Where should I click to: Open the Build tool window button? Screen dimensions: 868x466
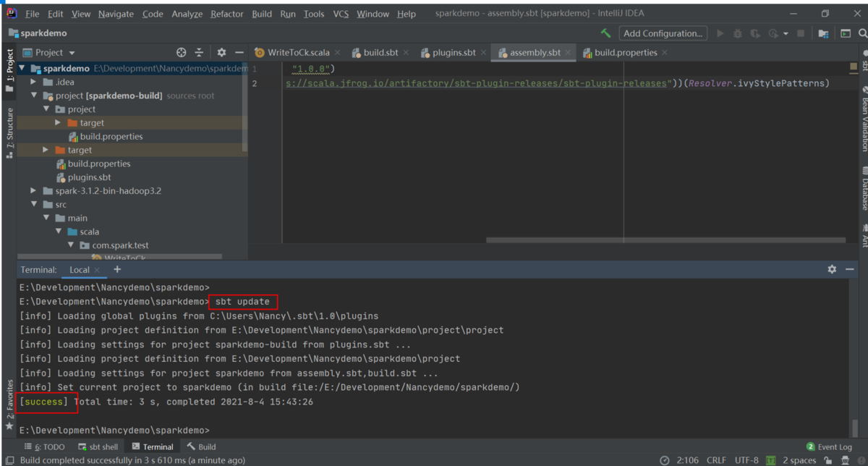pyautogui.click(x=201, y=446)
